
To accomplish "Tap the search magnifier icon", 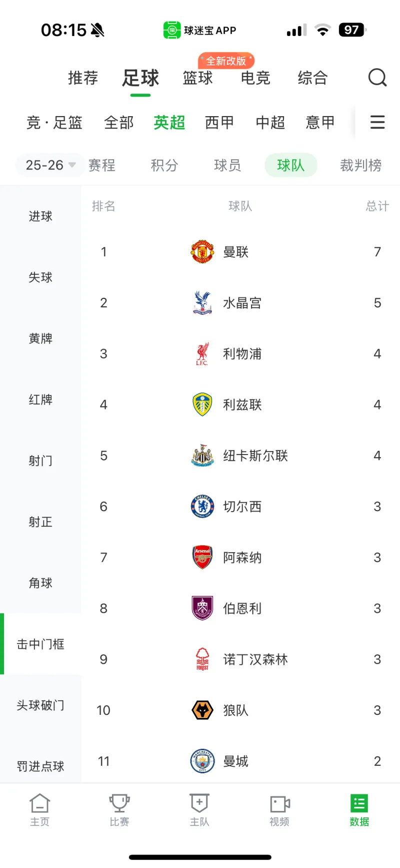I will pyautogui.click(x=377, y=78).
